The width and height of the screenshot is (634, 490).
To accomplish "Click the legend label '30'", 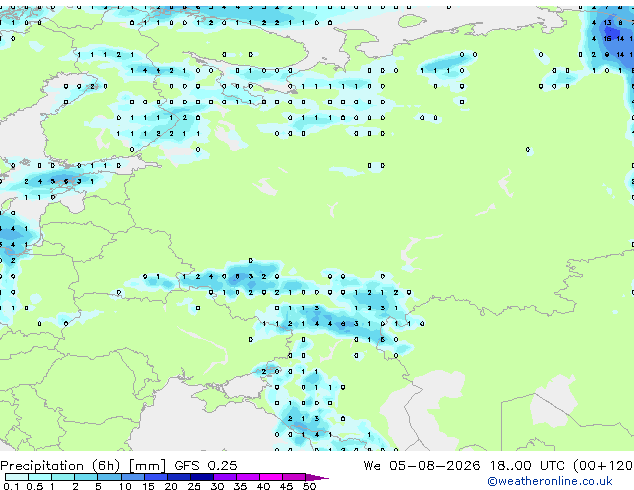I will tap(218, 486).
